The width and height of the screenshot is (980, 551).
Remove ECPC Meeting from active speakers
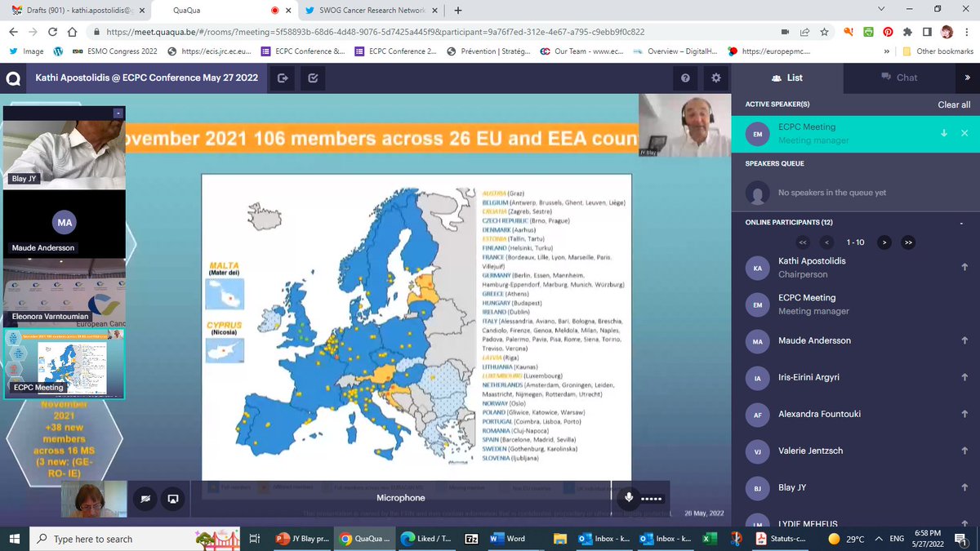[x=964, y=133]
